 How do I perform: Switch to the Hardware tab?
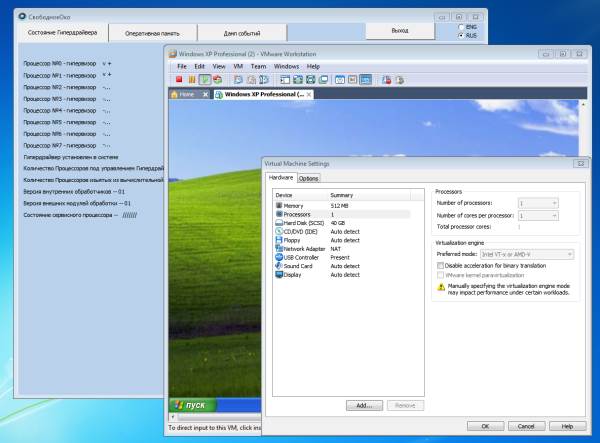coord(280,178)
